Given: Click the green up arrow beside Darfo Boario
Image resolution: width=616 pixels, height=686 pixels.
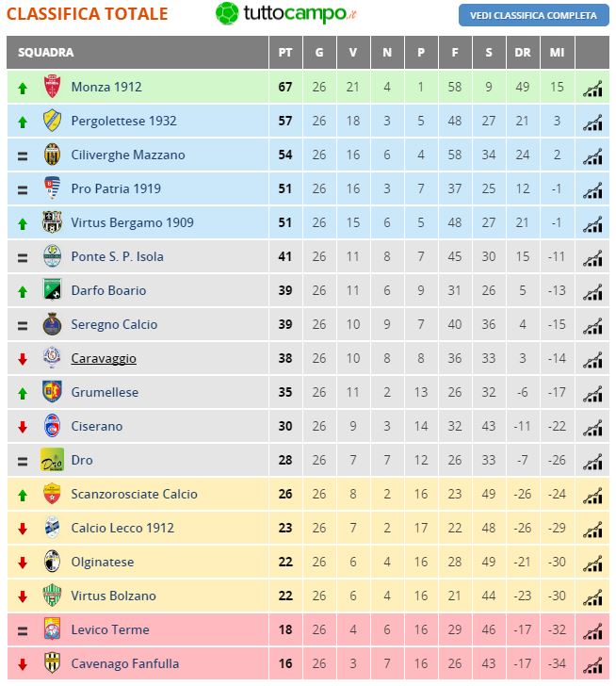Looking at the screenshot, I should coord(23,291).
